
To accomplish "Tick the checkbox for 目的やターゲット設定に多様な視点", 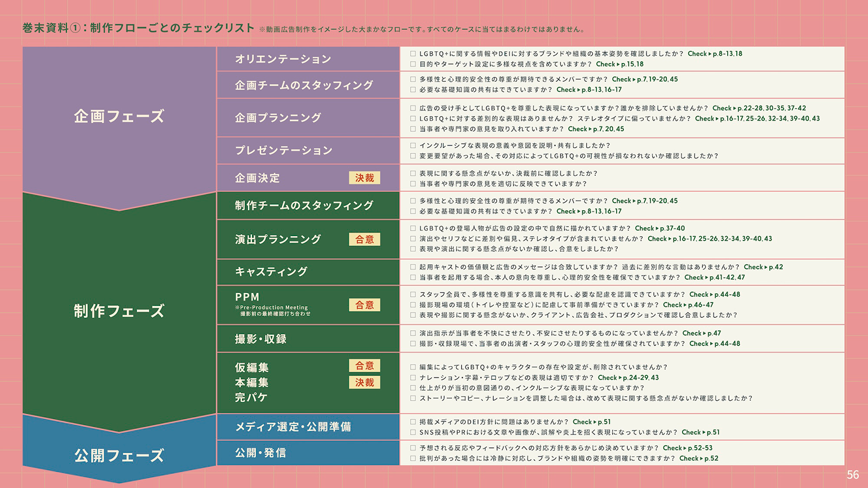I will coord(413,64).
